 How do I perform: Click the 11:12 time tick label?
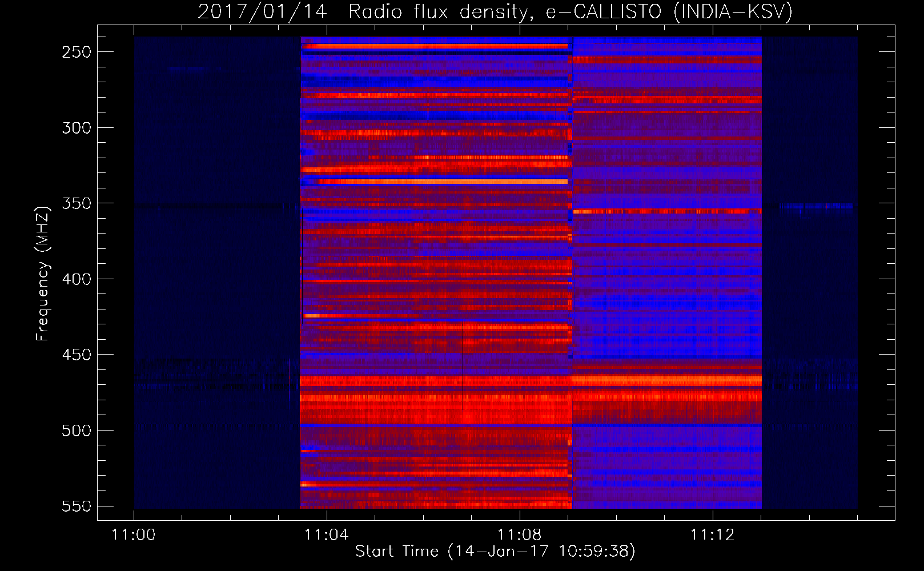[x=713, y=535]
